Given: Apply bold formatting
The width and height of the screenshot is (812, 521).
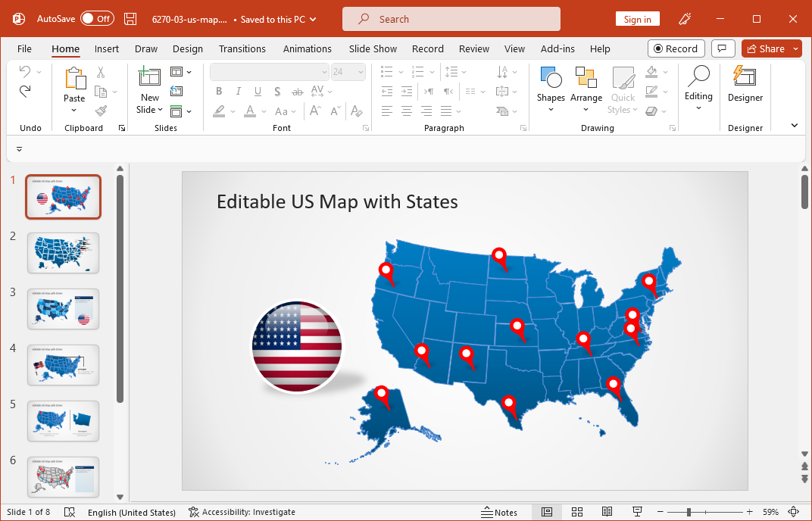Looking at the screenshot, I should 219,91.
